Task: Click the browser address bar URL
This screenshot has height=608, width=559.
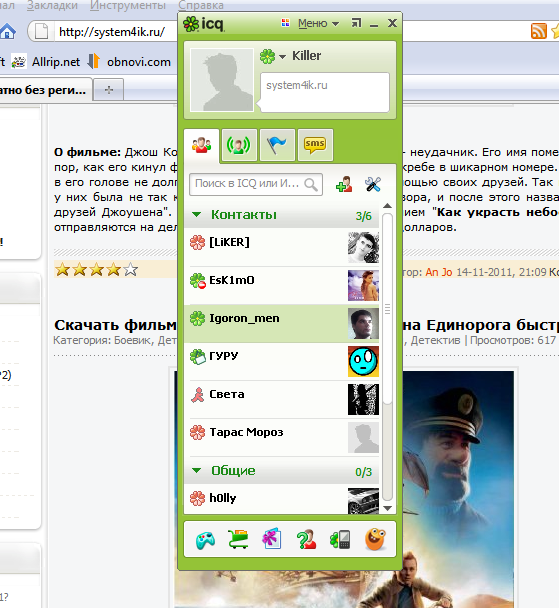Action: [112, 31]
